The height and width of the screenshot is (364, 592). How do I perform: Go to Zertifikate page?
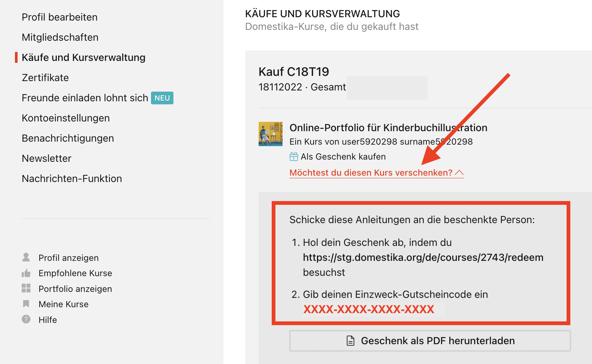click(45, 78)
